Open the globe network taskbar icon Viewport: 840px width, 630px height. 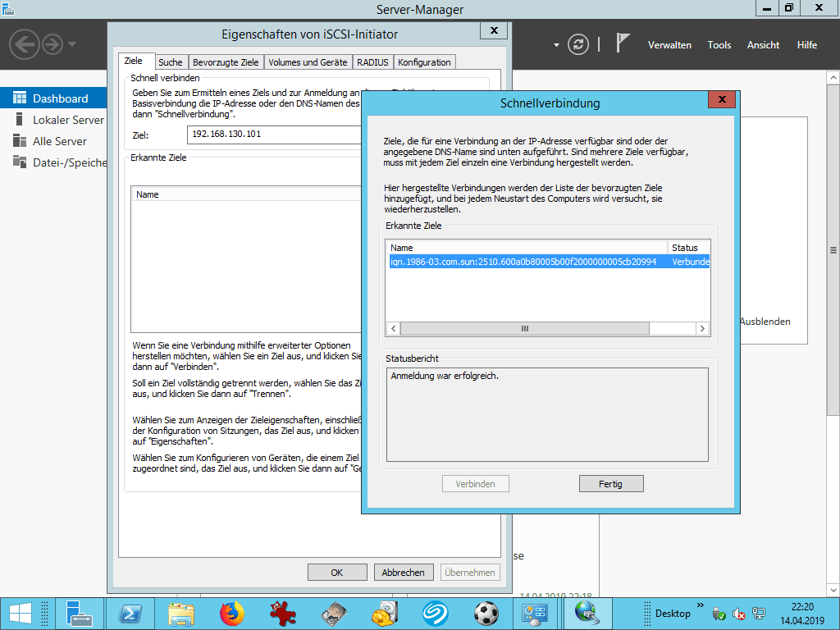pyautogui.click(x=587, y=614)
